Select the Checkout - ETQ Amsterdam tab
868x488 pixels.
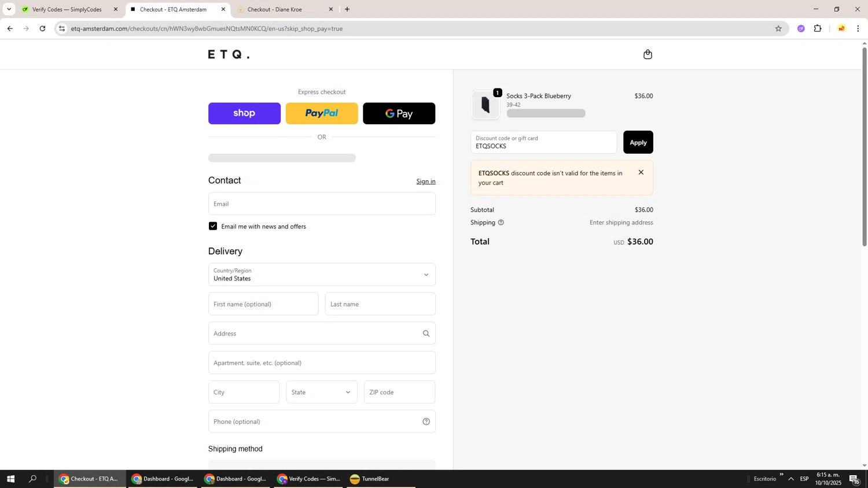coord(174,9)
